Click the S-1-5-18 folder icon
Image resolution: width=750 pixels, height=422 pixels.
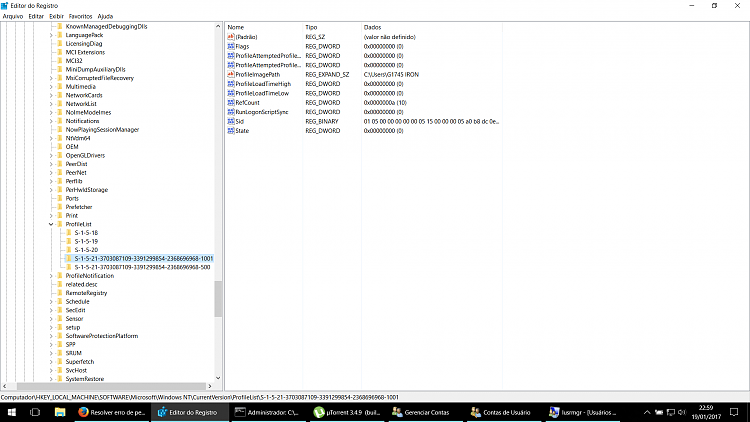[69, 233]
